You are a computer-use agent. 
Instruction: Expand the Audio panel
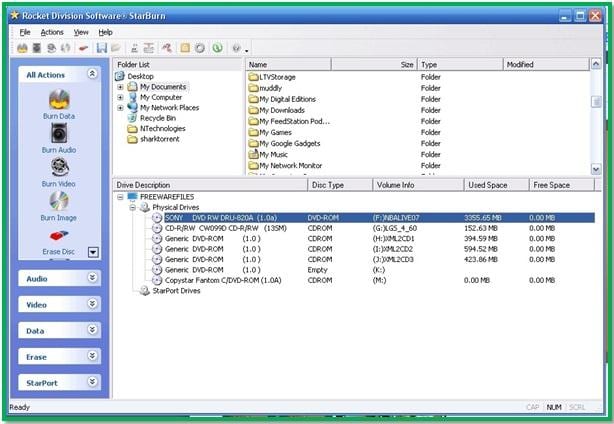[x=92, y=278]
